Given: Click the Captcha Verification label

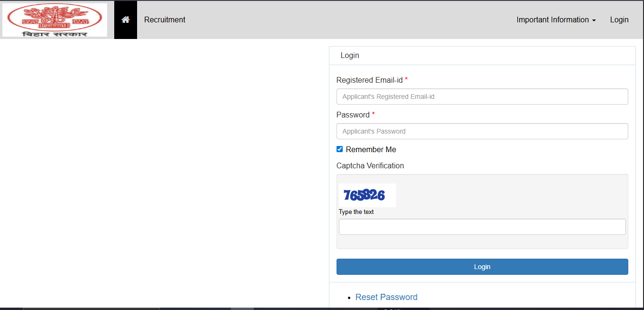Looking at the screenshot, I should click(370, 166).
